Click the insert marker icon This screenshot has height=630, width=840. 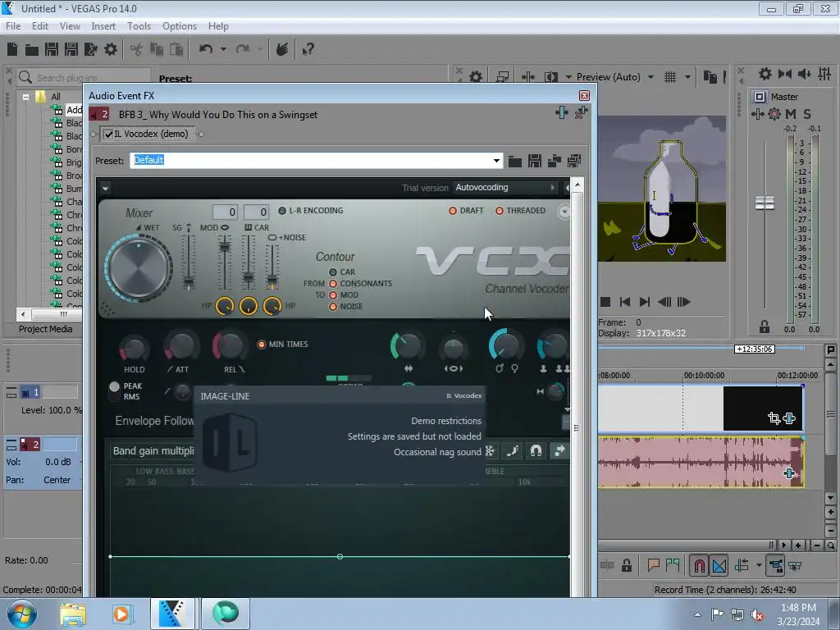click(x=653, y=565)
